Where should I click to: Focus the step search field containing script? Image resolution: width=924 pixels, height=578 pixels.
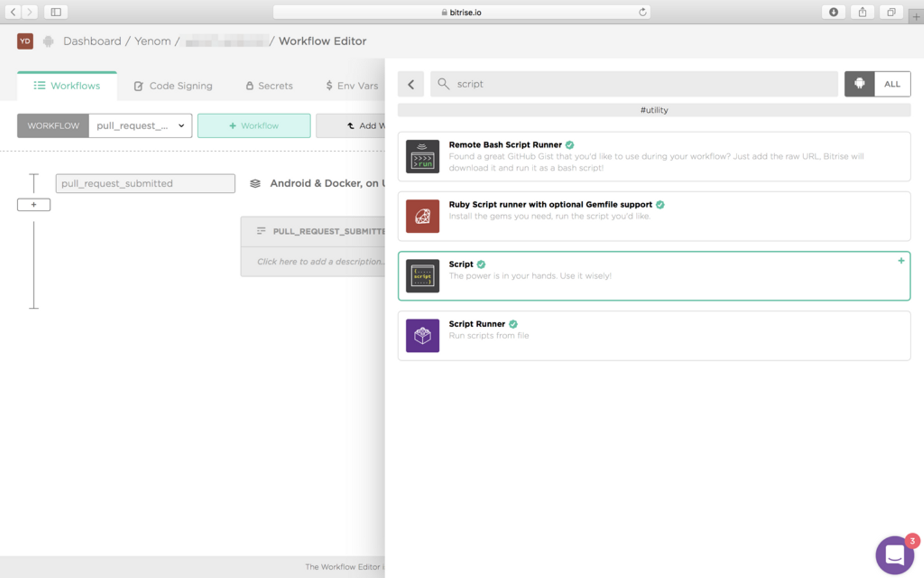pos(634,84)
